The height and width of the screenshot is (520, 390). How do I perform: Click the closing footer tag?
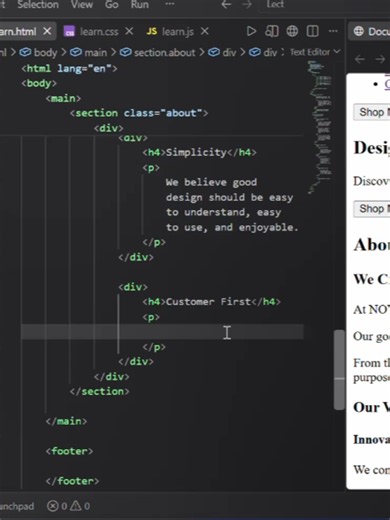[x=72, y=481]
